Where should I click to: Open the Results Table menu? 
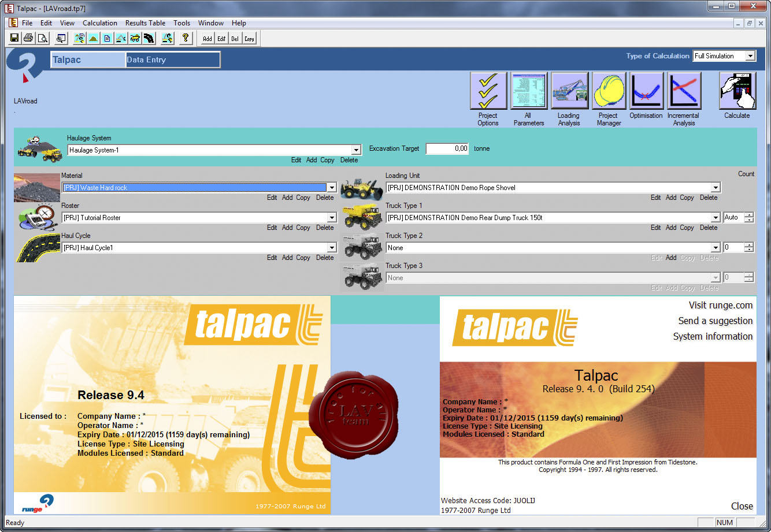pyautogui.click(x=145, y=23)
